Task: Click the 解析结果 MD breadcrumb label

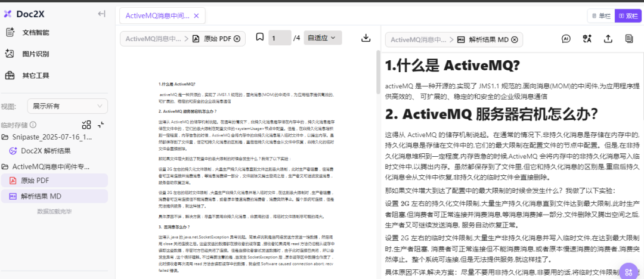Action: (x=488, y=40)
